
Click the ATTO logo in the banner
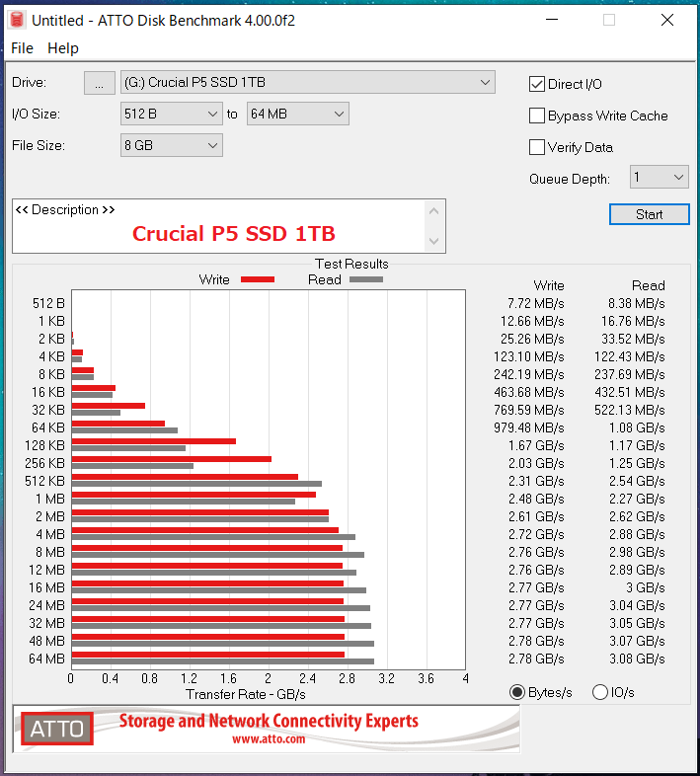[x=57, y=729]
